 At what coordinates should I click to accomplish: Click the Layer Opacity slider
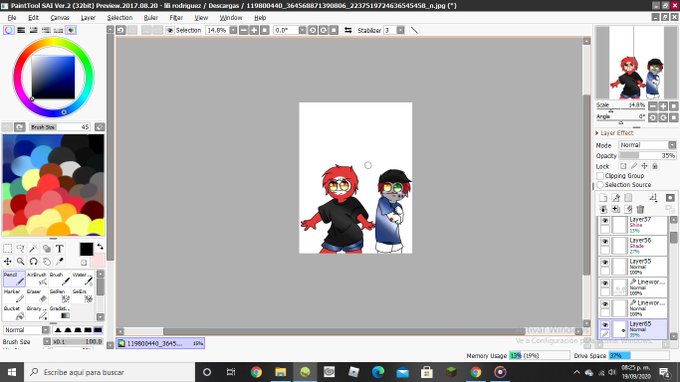pyautogui.click(x=647, y=155)
